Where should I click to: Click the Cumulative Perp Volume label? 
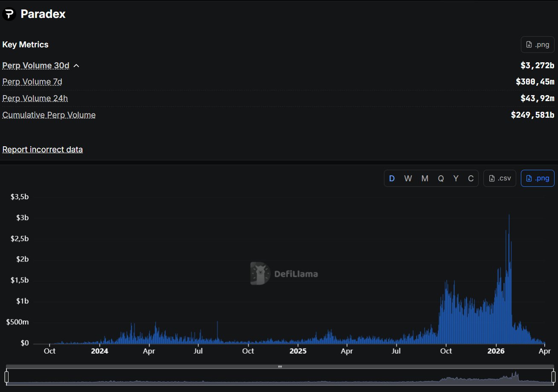(49, 115)
